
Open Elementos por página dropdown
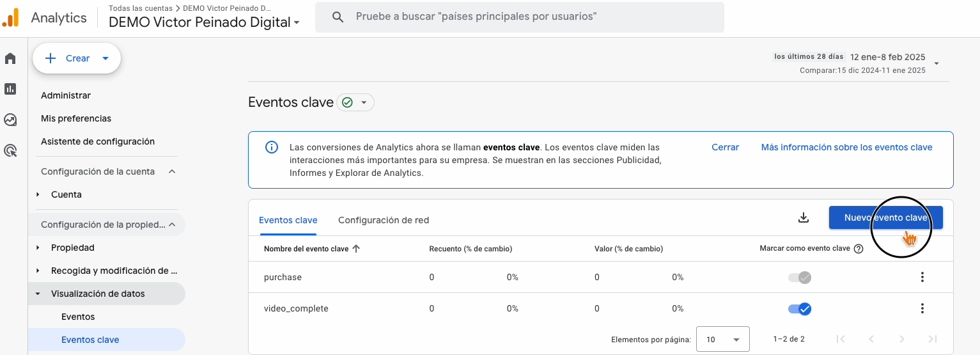point(722,339)
